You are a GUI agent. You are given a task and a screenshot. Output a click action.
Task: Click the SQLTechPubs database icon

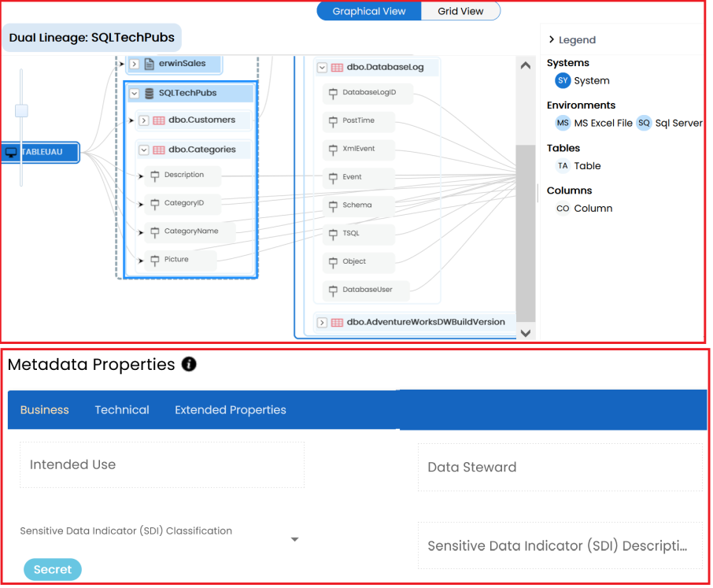pyautogui.click(x=150, y=93)
